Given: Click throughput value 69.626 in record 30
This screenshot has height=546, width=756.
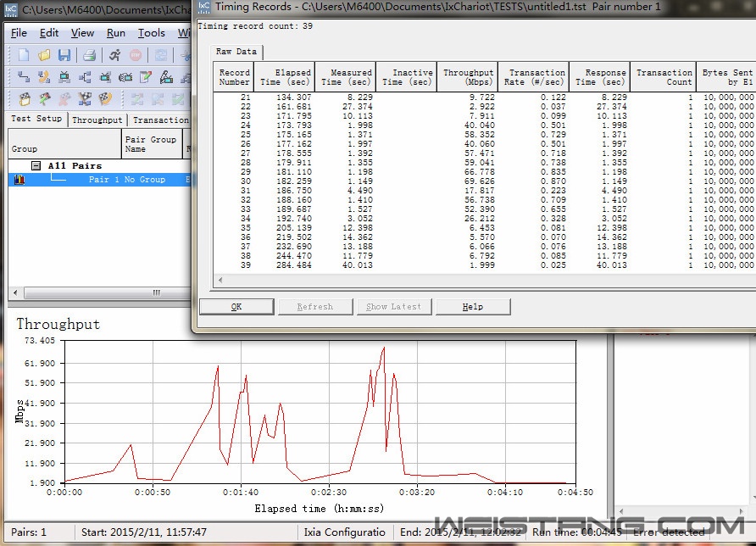Looking at the screenshot, I should tap(479, 181).
